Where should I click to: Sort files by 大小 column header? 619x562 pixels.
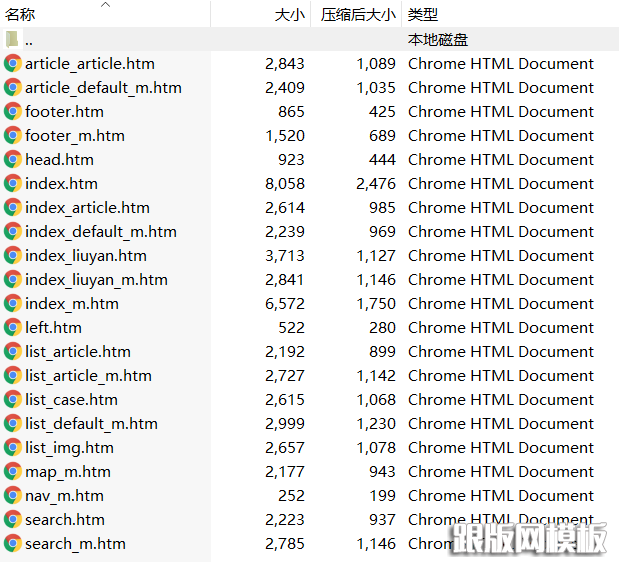coord(289,15)
